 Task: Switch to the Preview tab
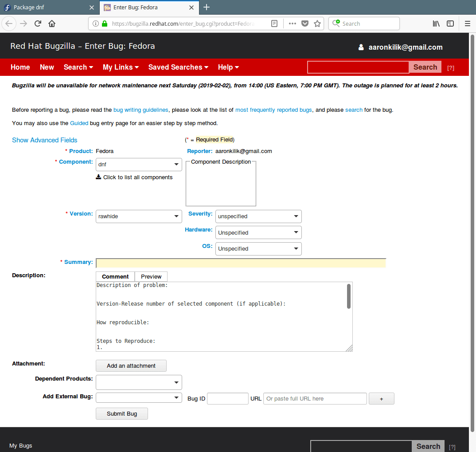pos(151,276)
